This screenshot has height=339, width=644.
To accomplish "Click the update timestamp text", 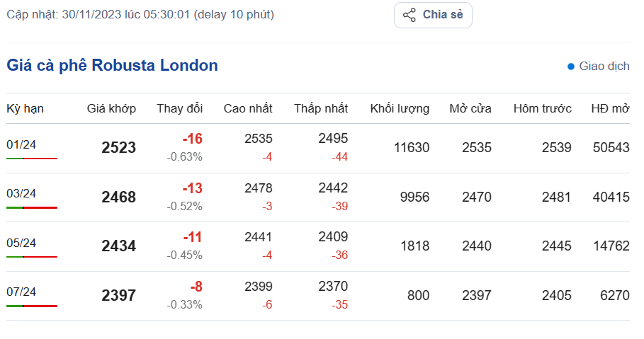I will (x=140, y=14).
